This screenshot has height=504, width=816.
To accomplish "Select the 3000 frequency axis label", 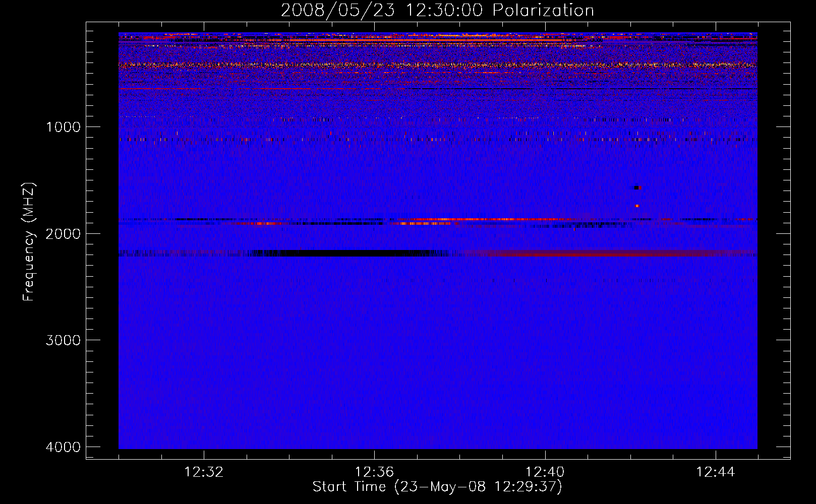I will pos(63,340).
